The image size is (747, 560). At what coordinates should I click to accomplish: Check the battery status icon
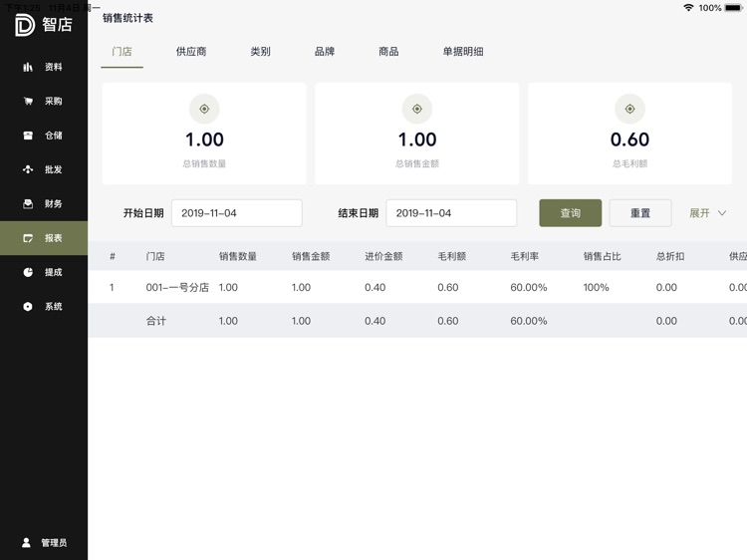tap(734, 8)
